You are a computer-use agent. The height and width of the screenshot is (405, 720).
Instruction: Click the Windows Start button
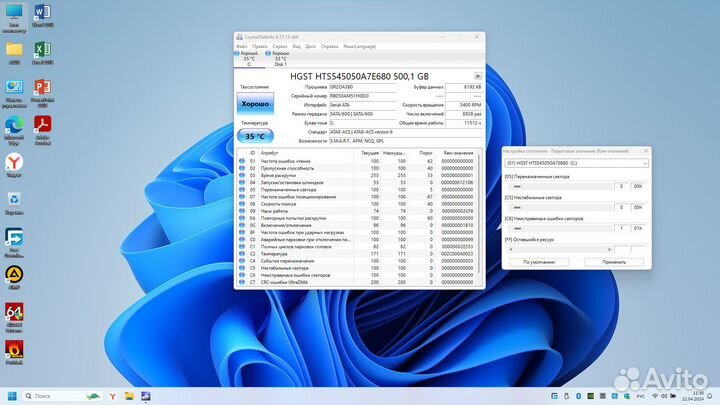click(14, 396)
